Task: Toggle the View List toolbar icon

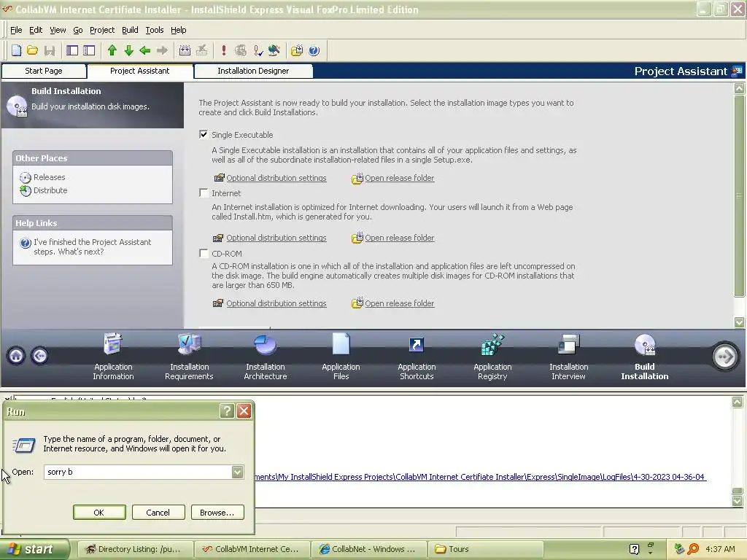Action: tap(72, 50)
